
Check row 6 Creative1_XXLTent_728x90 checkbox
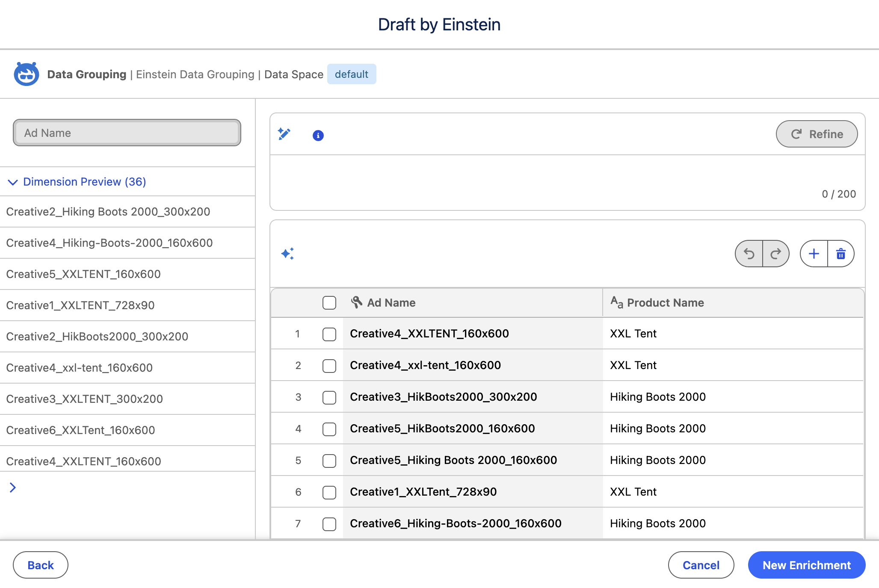coord(329,492)
